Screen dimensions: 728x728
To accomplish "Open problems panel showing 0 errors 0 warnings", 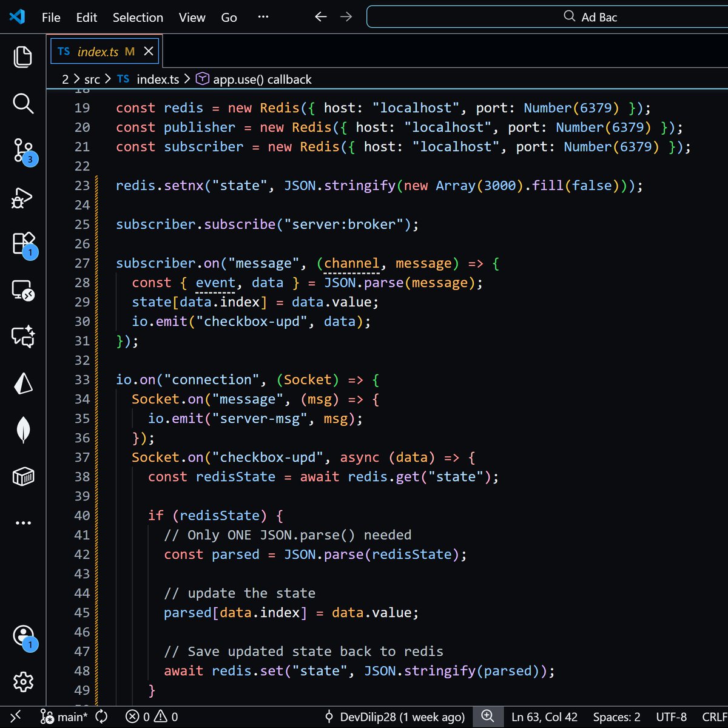I will [152, 716].
